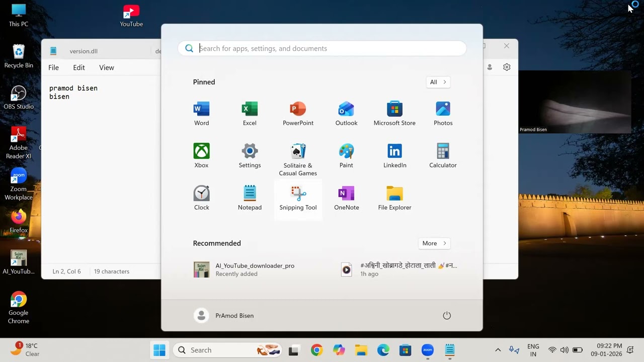Click the taskbar Search box
The image size is (644, 362).
click(227, 350)
